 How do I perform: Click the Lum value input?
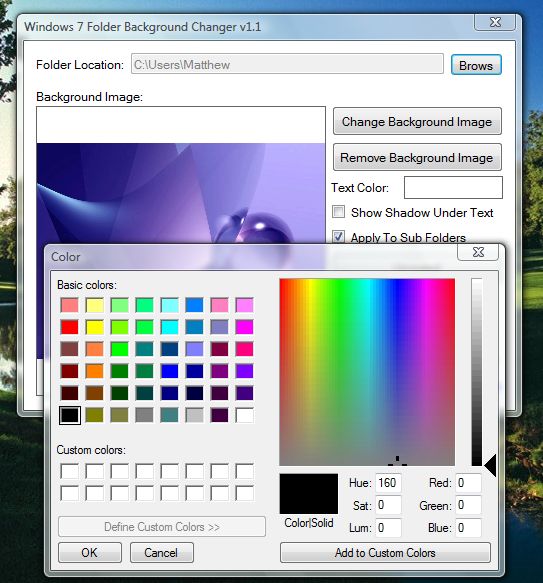388,528
